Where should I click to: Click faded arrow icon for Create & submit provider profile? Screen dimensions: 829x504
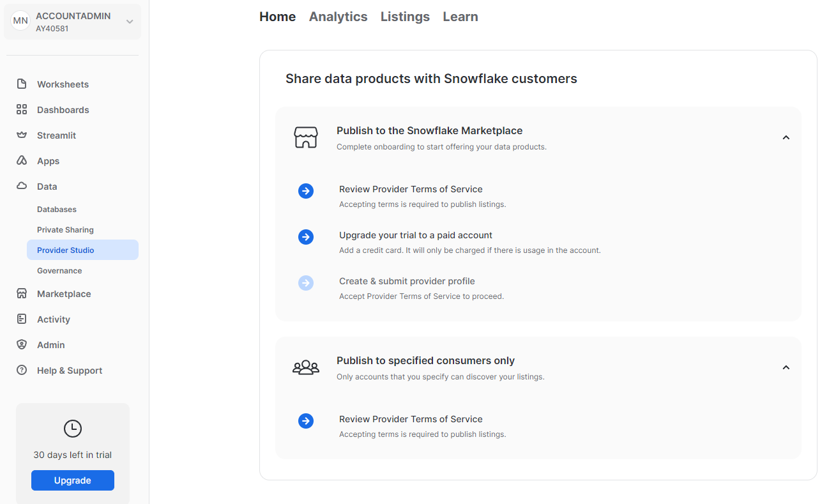pos(306,283)
